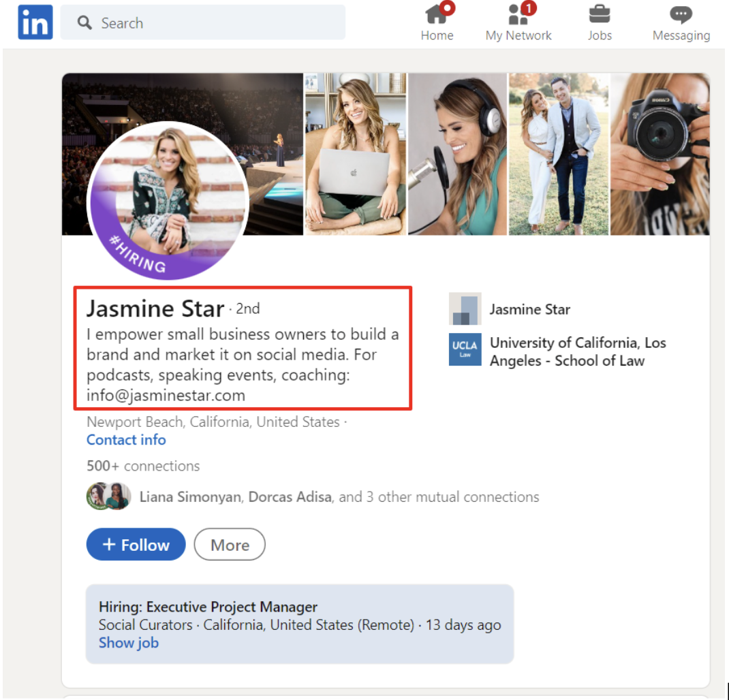Click banner photo with headphones and microphone
Screen dimensions: 729x700
457,154
